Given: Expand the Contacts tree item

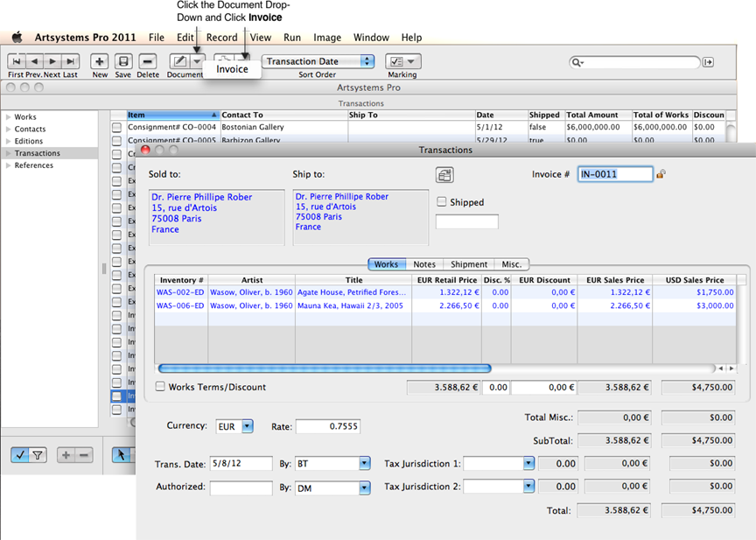Looking at the screenshot, I should coord(8,129).
